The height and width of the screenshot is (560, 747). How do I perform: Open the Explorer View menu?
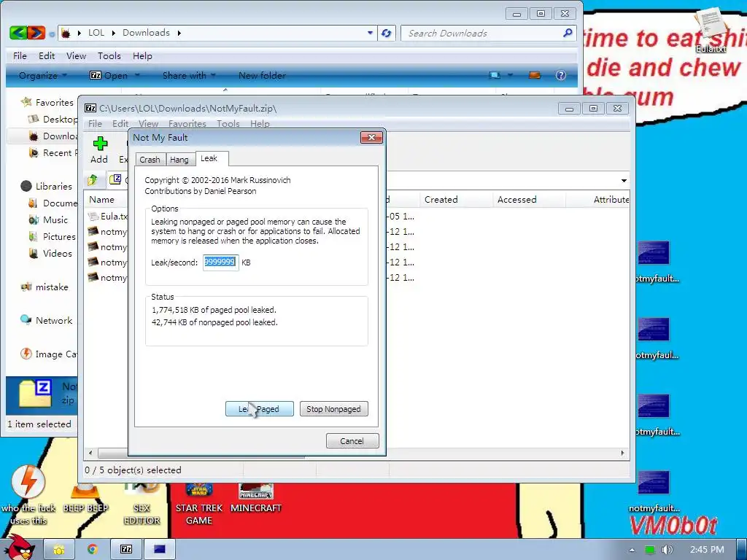(76, 55)
